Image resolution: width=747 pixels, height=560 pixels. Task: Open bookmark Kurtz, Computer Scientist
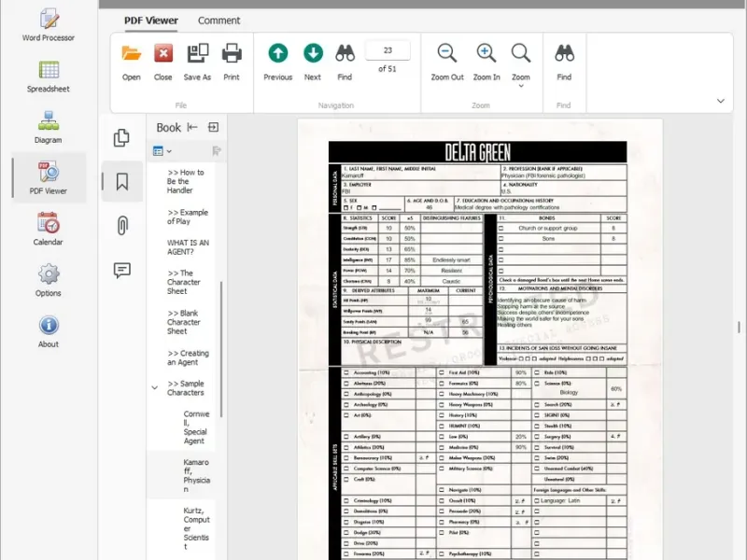tap(196, 528)
